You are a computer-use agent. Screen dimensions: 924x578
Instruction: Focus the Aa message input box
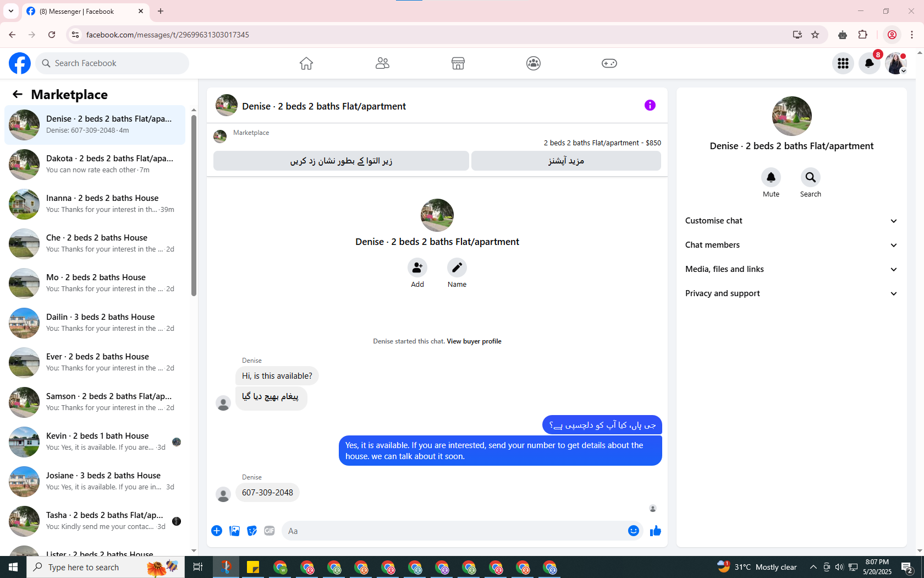[454, 531]
